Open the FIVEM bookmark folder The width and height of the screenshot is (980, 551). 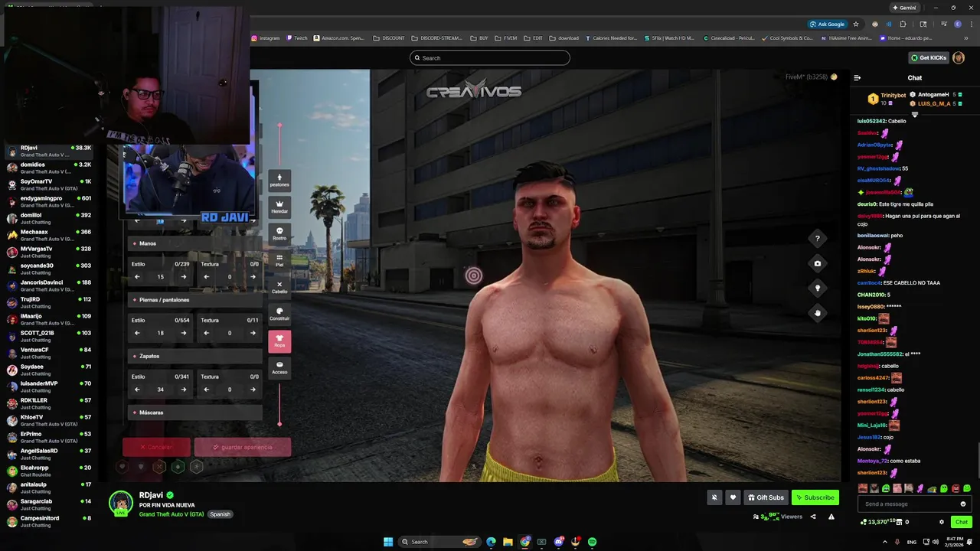506,37
